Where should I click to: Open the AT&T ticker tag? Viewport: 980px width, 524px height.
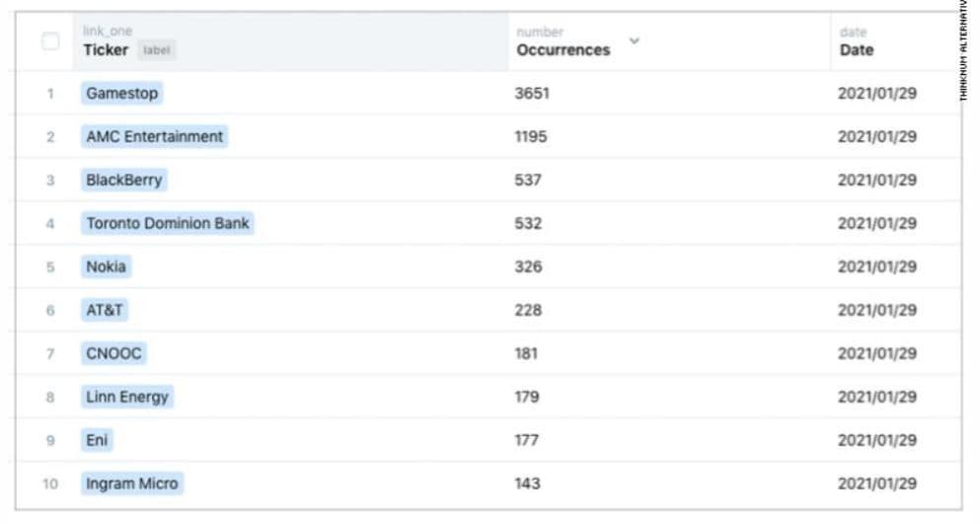pos(106,311)
